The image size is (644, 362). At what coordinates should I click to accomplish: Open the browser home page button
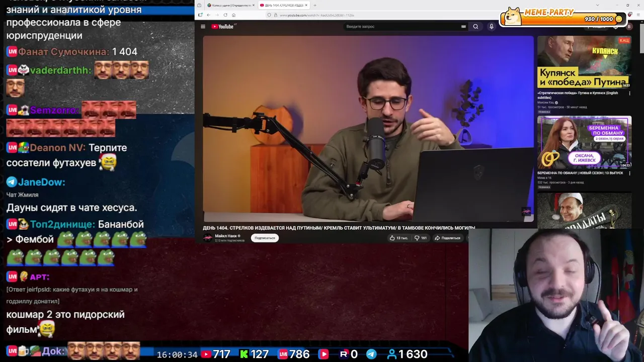click(x=233, y=15)
